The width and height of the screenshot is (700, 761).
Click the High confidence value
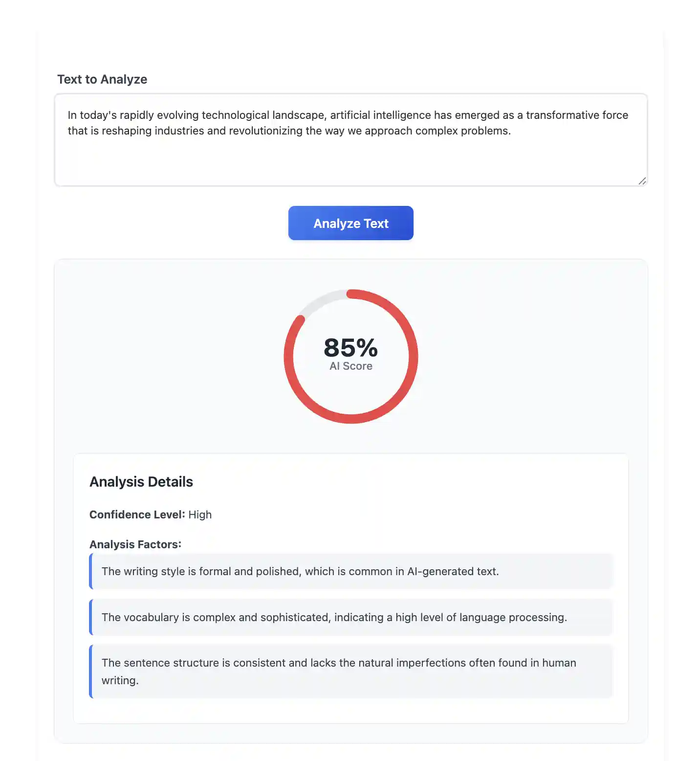click(200, 515)
